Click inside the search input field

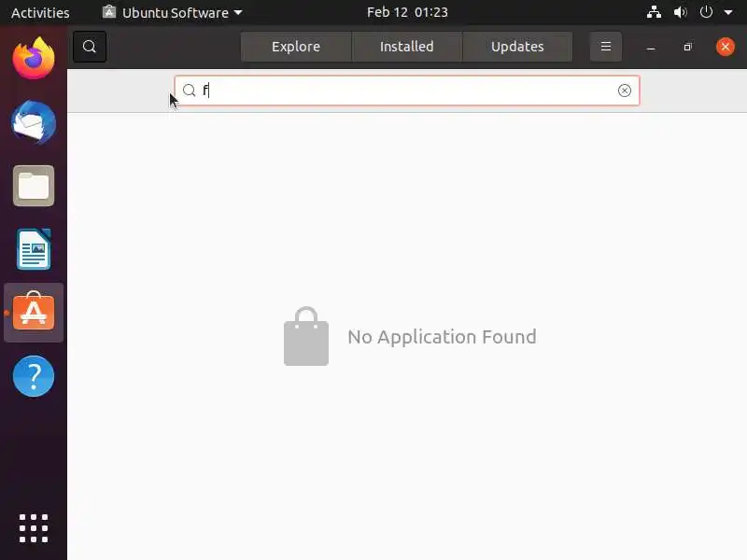(x=407, y=91)
